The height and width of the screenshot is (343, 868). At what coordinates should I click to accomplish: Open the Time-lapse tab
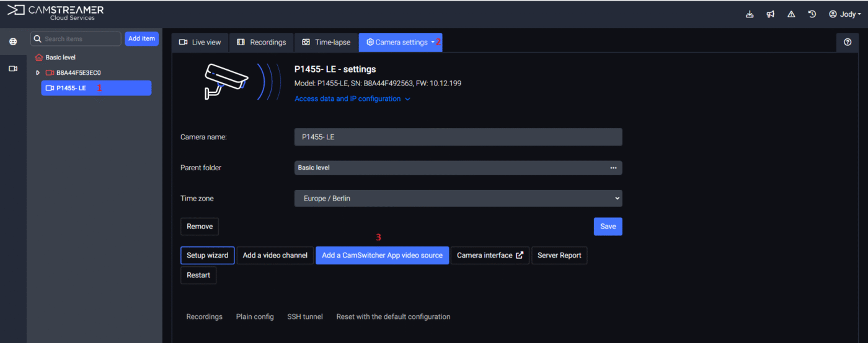[325, 42]
